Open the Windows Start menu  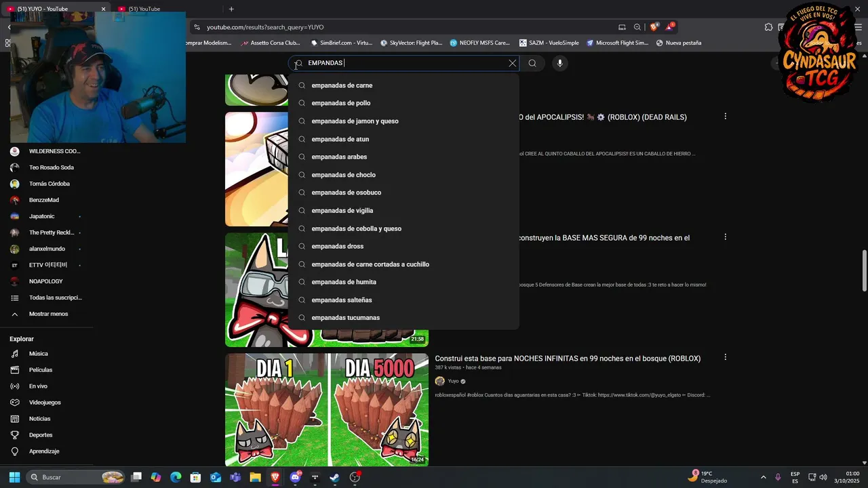(14, 477)
